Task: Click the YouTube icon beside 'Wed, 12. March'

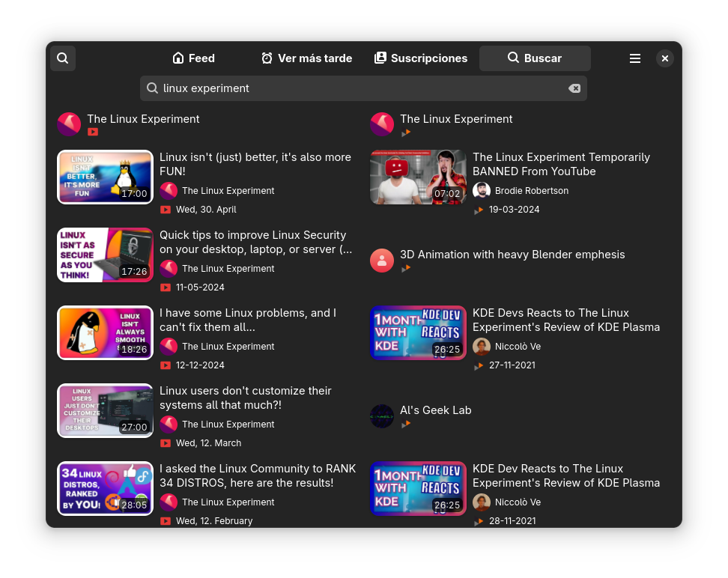Action: click(x=166, y=443)
